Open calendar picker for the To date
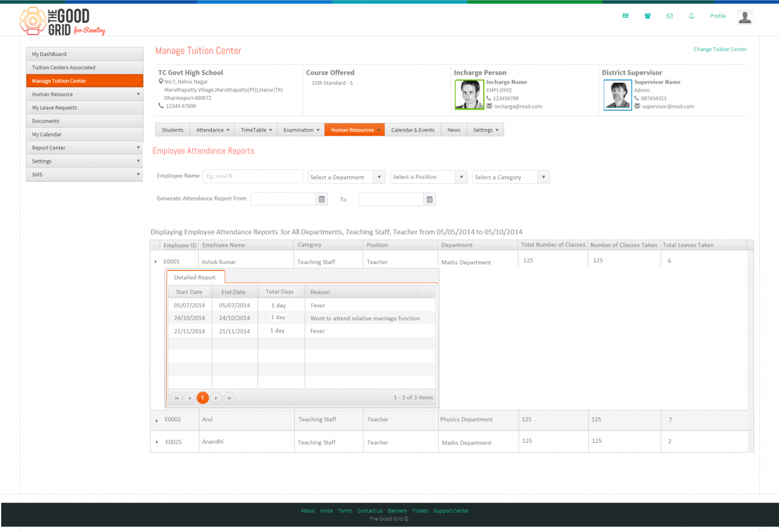 [429, 199]
